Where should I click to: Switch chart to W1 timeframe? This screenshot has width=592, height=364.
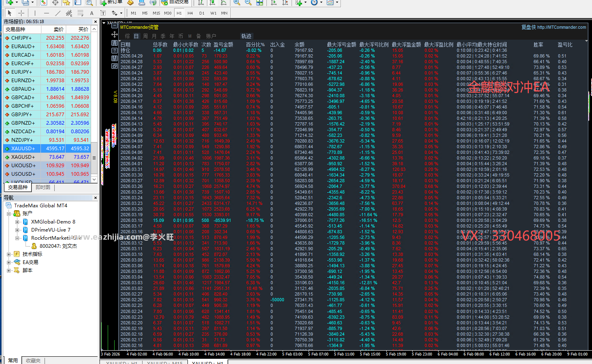pos(213,13)
